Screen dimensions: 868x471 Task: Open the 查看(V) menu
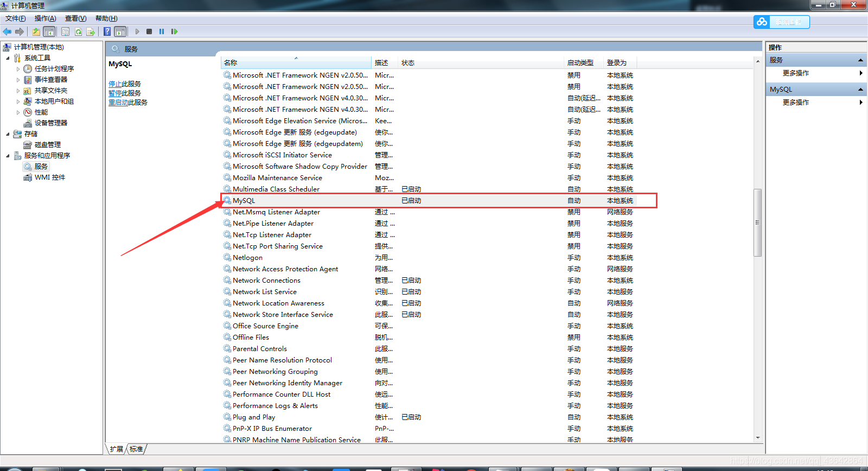click(x=76, y=18)
